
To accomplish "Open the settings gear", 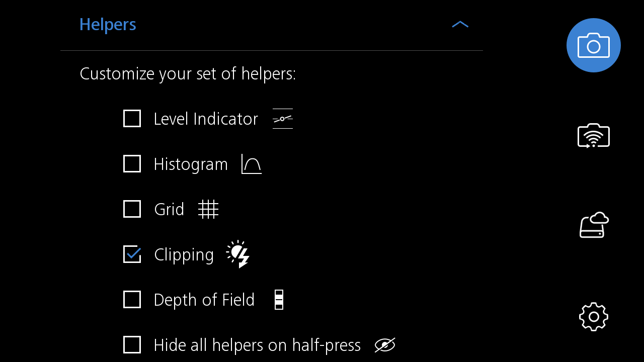I will point(594,317).
